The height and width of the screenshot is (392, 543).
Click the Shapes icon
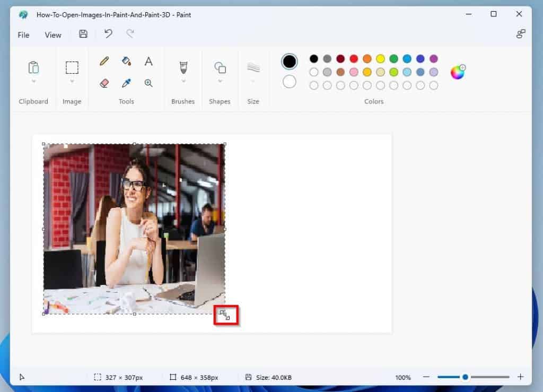click(x=220, y=67)
